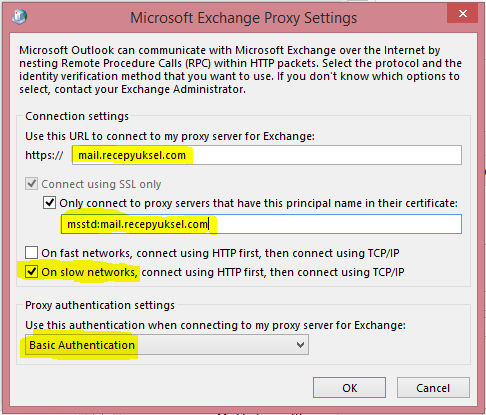
Task: Click the Connection settings group heading
Action: pos(77,116)
